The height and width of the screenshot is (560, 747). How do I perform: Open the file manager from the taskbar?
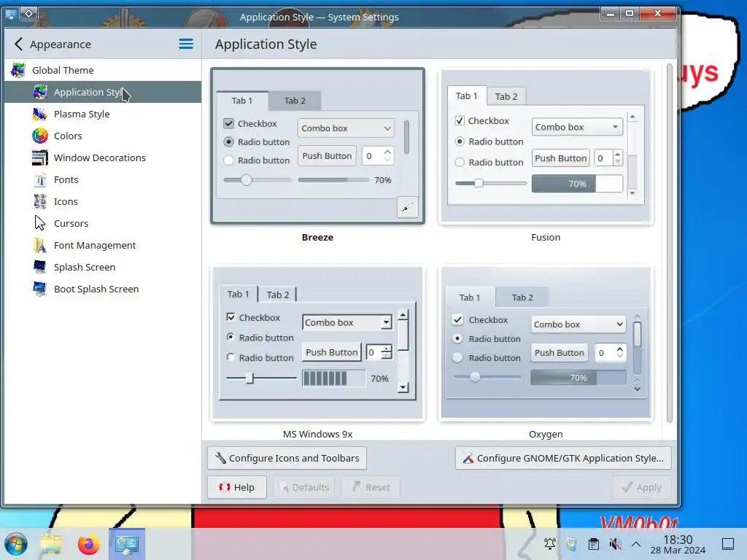(x=51, y=544)
